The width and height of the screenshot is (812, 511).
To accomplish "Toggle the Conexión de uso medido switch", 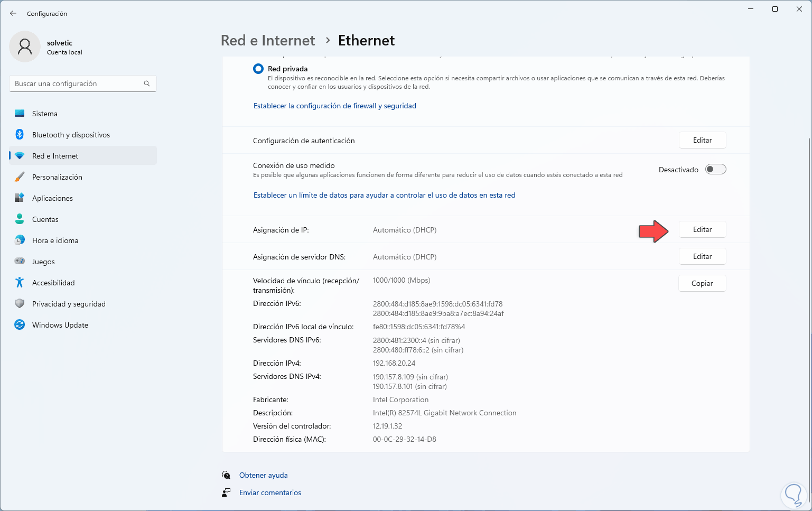I will (x=715, y=170).
